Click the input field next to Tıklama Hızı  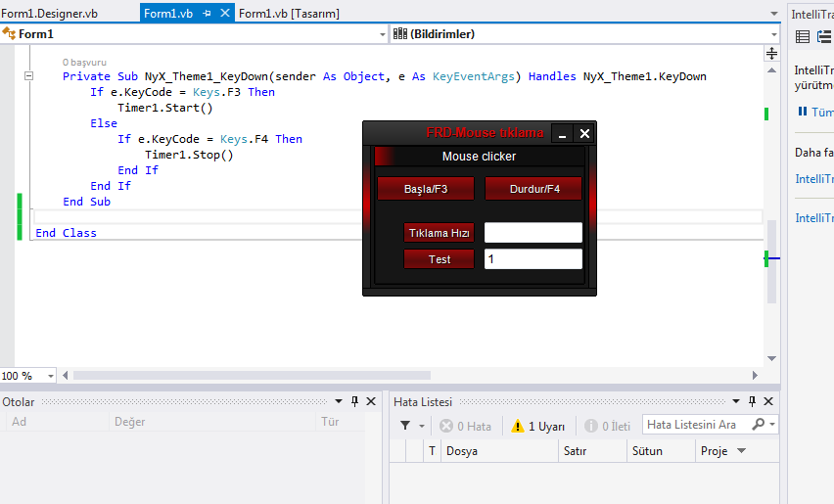pos(533,233)
